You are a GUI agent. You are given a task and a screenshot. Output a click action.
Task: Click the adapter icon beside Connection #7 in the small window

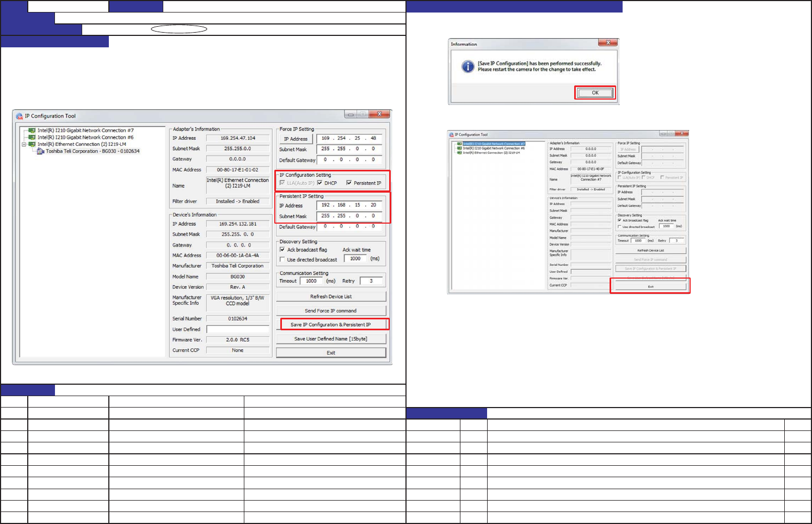click(460, 144)
